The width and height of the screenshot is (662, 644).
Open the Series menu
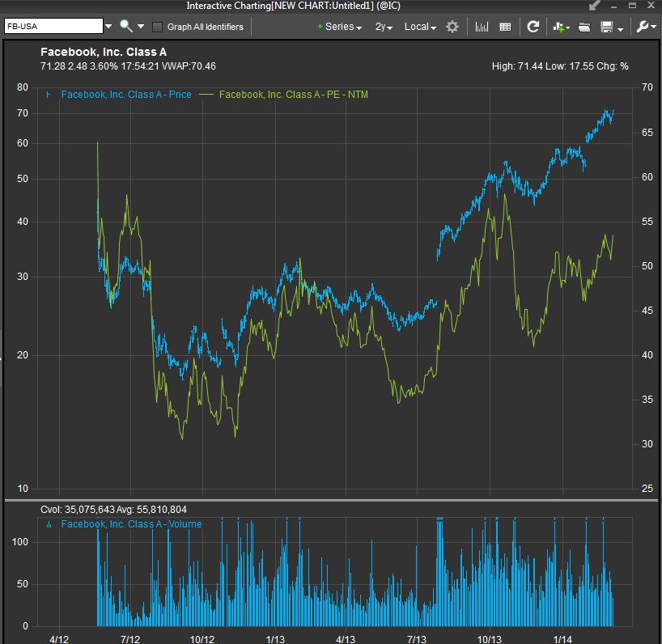340,27
